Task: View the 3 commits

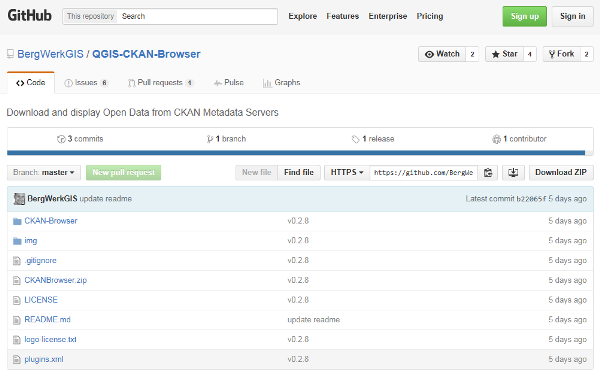Action: click(80, 139)
